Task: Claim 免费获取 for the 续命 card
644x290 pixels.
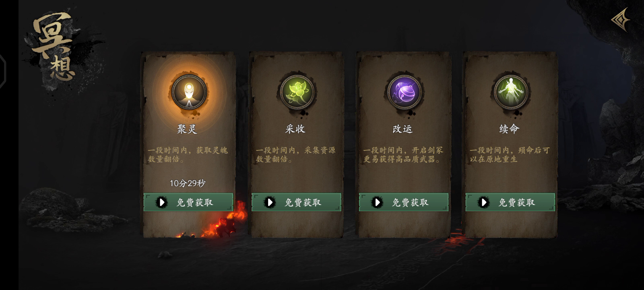Action: click(510, 202)
